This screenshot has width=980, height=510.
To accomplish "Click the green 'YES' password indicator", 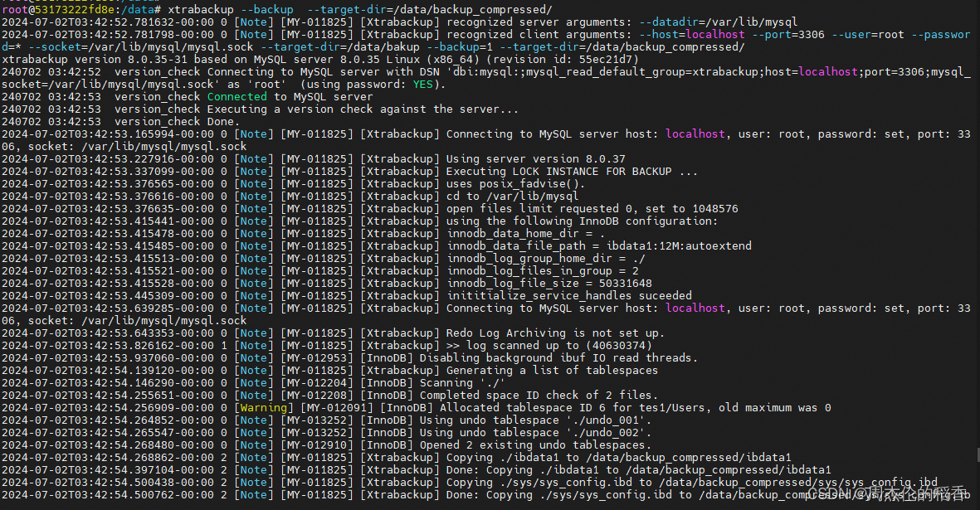I will 423,85.
